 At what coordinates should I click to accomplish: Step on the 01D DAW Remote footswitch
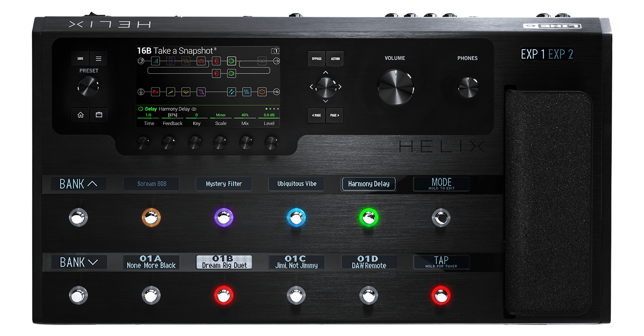(368, 295)
